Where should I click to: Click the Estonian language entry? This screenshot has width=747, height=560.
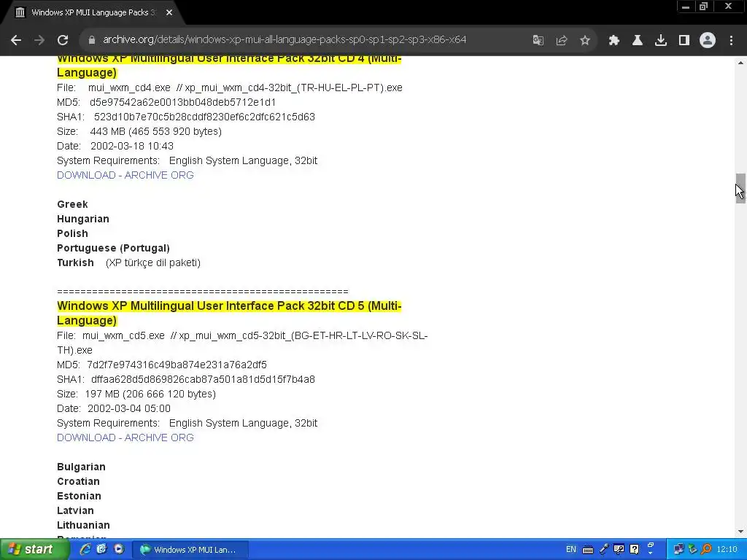[x=79, y=496]
